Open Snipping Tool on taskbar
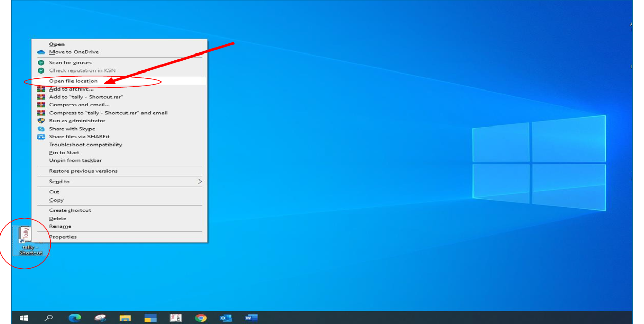This screenshot has width=644, height=324. [100, 318]
